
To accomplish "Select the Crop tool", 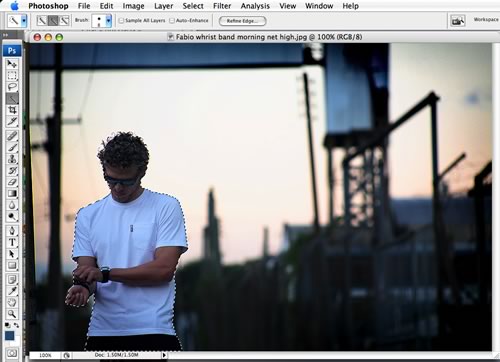I will tap(12, 110).
